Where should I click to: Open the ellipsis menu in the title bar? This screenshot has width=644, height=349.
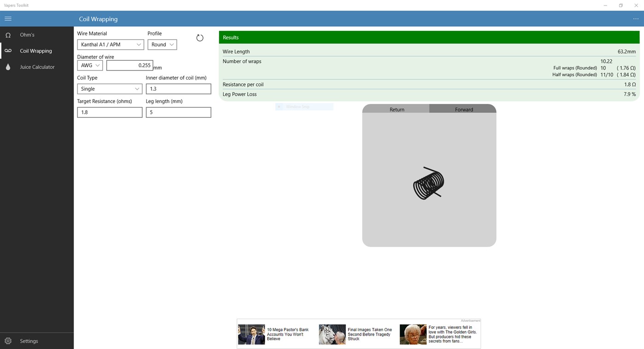[636, 19]
